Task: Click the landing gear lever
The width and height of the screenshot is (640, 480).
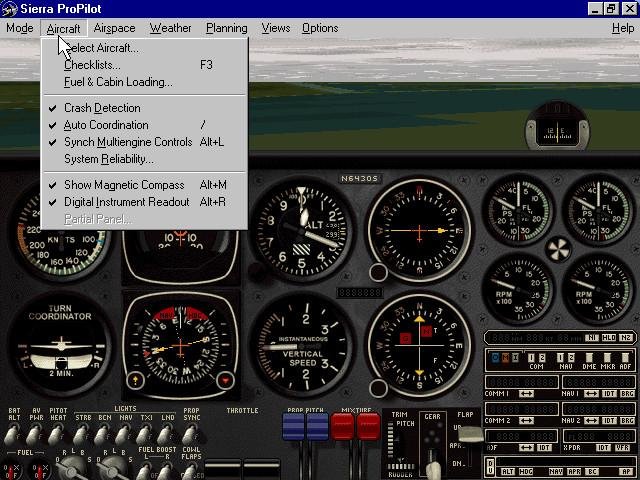Action: [x=433, y=469]
